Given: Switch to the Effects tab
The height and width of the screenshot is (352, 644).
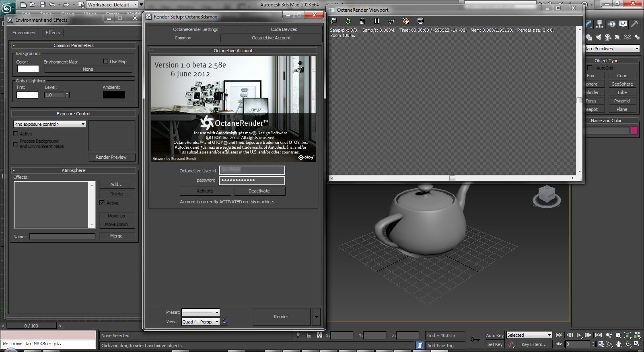Looking at the screenshot, I should (53, 33).
